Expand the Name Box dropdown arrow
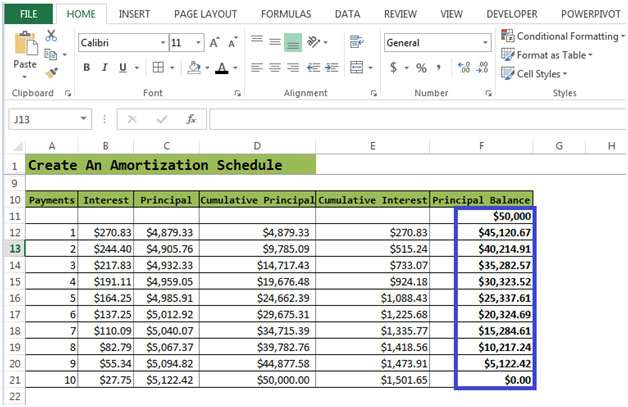The image size is (628, 407). 83,119
